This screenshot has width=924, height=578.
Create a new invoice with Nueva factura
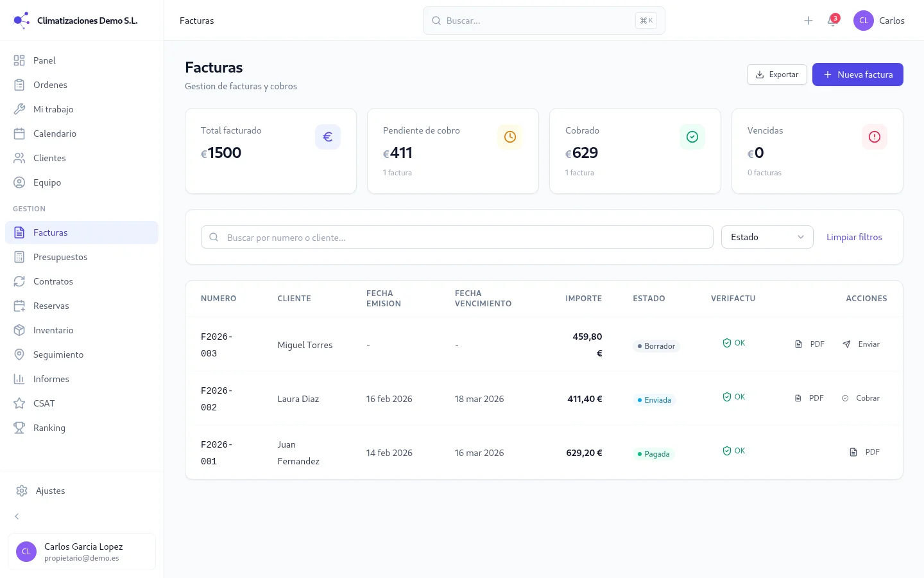point(857,74)
